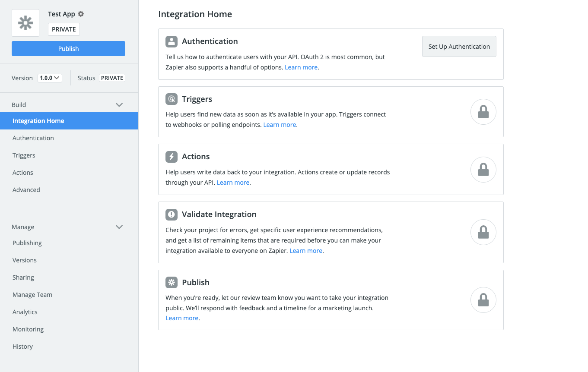Viewport: 588px width, 372px height.
Task: Click the gear icon beside Test App
Action: coord(81,14)
